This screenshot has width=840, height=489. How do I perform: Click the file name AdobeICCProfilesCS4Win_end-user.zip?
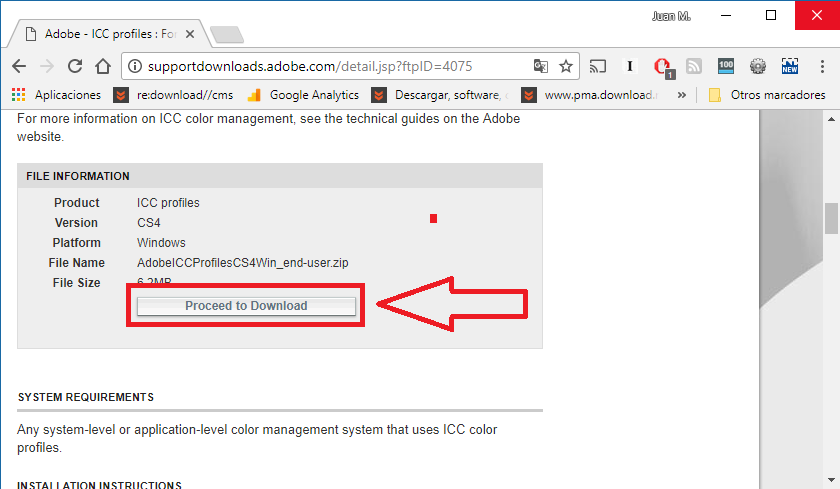243,263
